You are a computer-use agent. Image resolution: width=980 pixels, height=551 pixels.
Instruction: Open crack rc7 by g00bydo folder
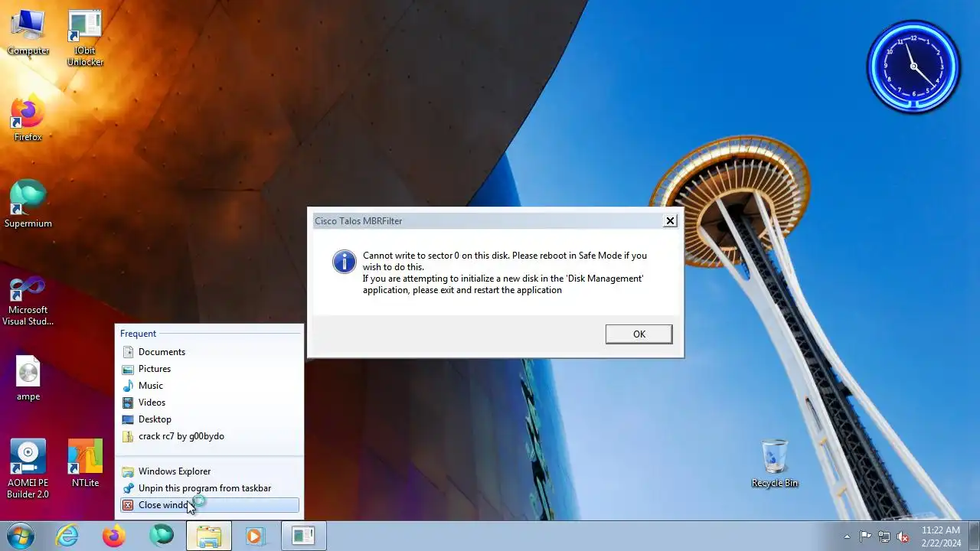pos(209,436)
